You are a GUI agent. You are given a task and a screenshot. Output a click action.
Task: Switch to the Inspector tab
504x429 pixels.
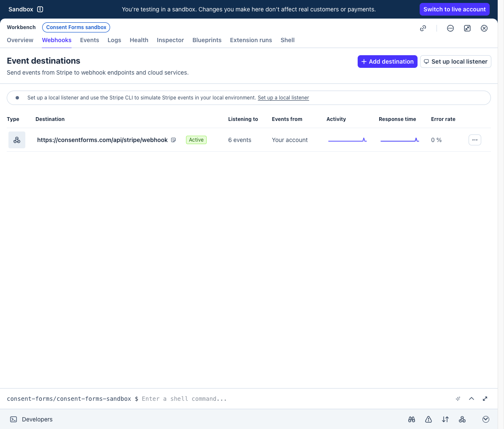tap(170, 40)
